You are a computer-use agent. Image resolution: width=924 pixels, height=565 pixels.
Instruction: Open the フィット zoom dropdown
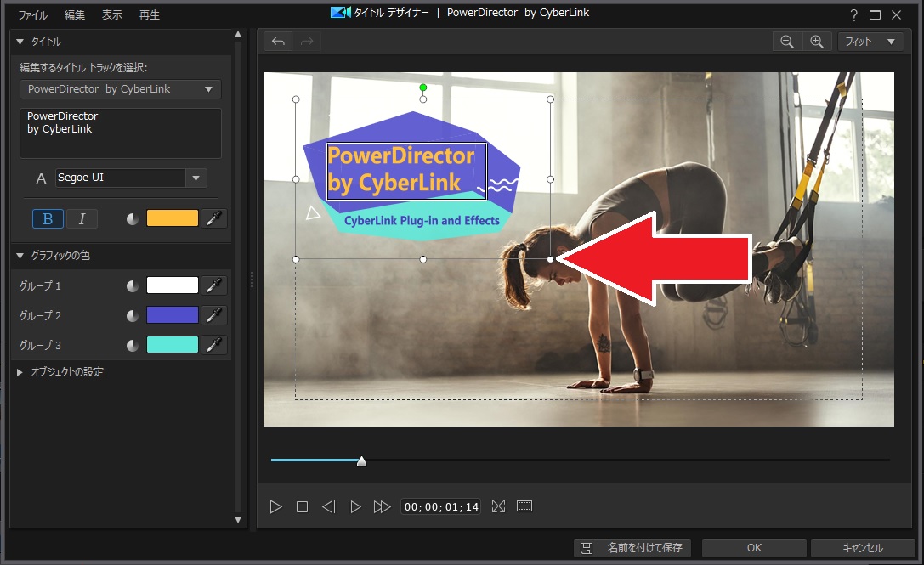tap(870, 42)
